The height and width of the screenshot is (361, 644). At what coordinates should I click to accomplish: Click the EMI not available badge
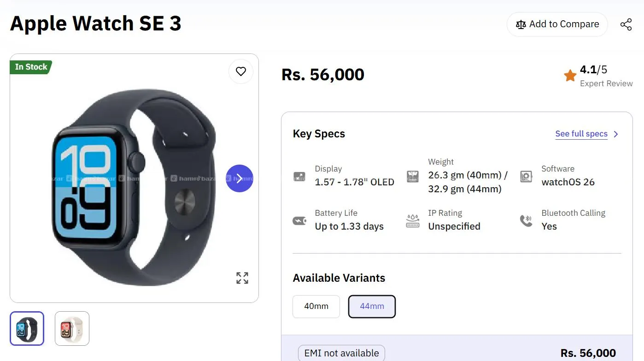341,353
